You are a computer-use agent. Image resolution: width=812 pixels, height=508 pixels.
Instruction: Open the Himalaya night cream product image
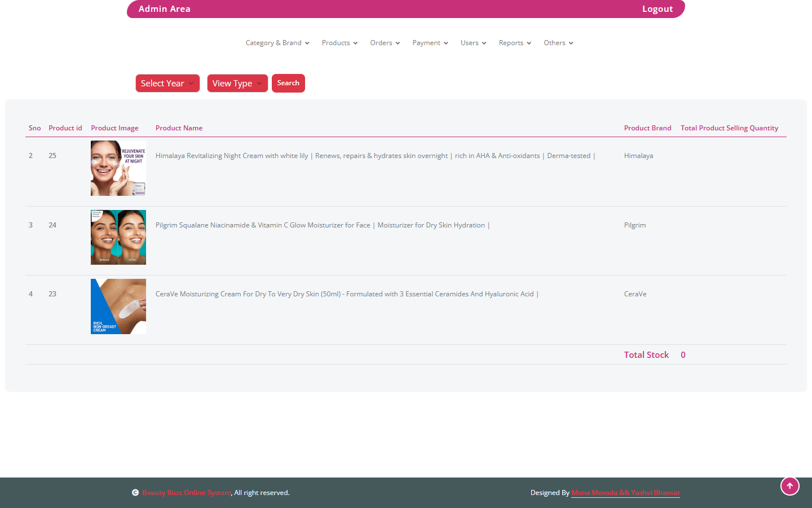tap(118, 168)
